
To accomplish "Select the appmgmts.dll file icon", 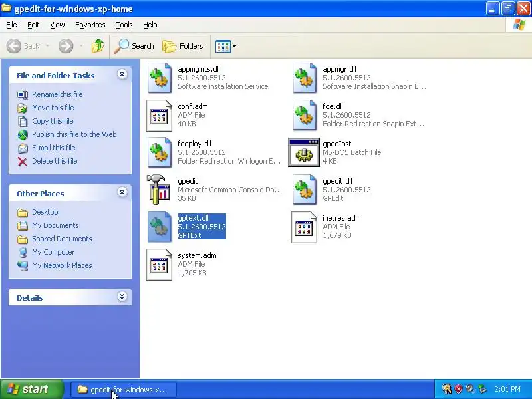I will point(159,78).
